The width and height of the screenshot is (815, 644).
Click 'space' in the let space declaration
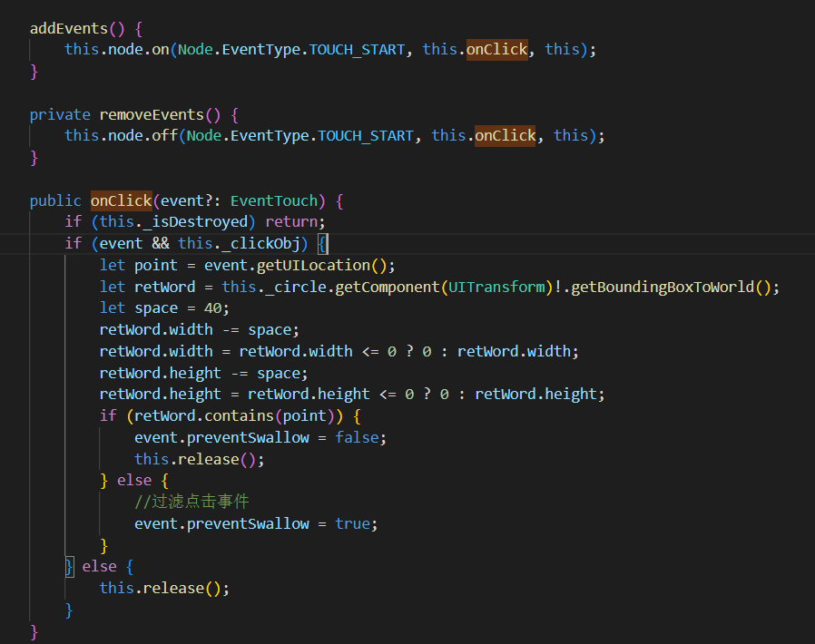(156, 308)
